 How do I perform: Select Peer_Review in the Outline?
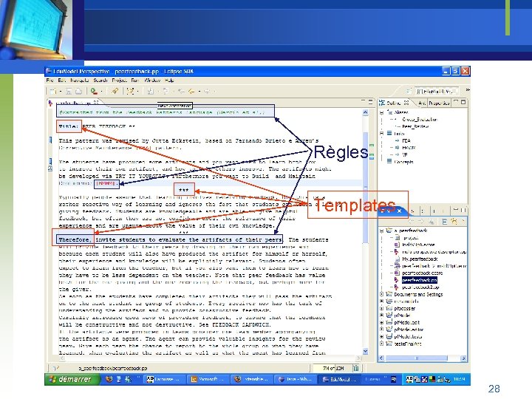415,126
